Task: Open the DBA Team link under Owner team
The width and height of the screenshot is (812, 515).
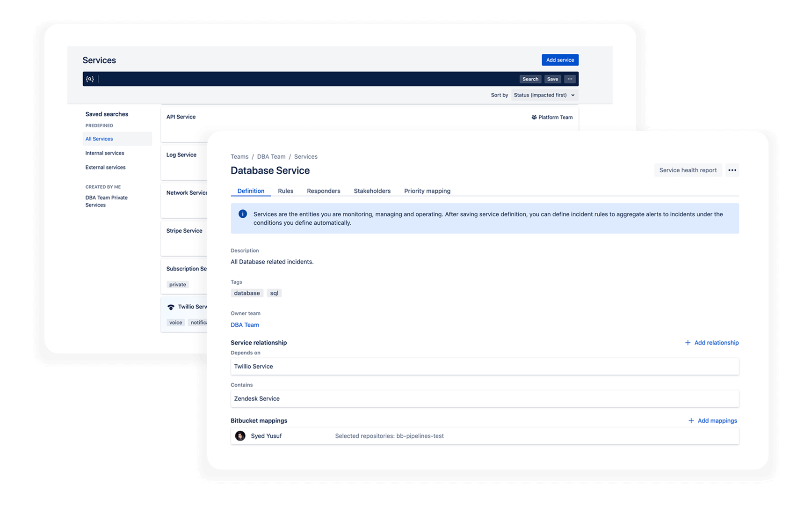Action: (245, 324)
